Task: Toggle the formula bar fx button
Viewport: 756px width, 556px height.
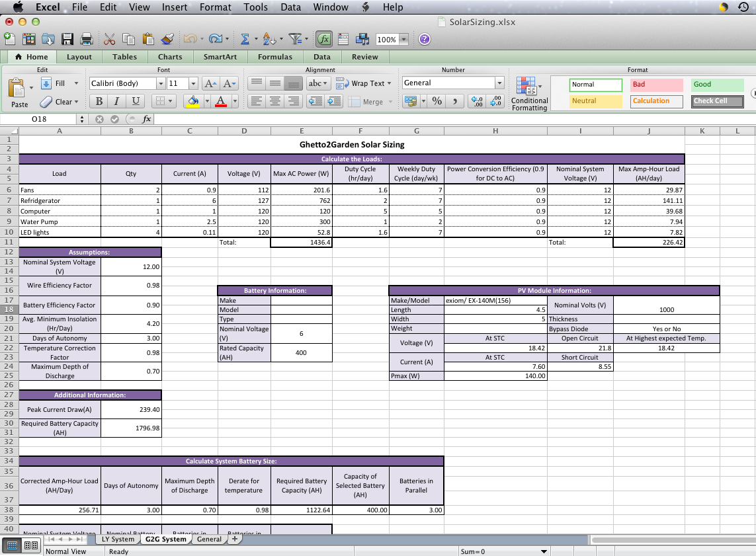Action: [324, 39]
